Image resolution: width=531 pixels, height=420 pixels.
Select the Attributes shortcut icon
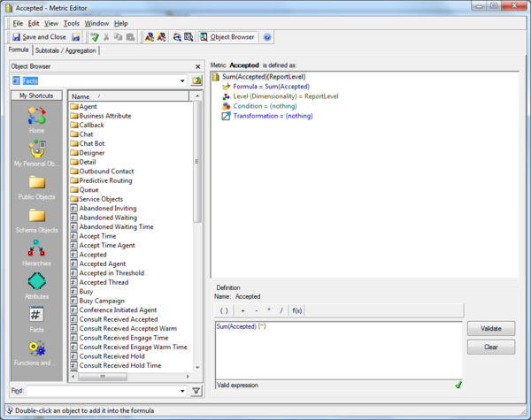pos(36,285)
